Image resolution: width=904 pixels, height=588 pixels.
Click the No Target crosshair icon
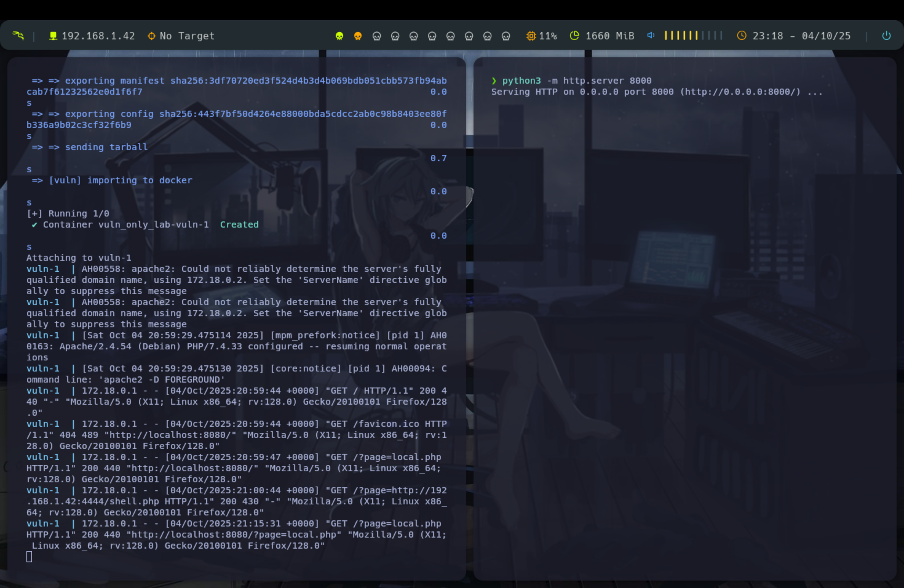click(151, 36)
